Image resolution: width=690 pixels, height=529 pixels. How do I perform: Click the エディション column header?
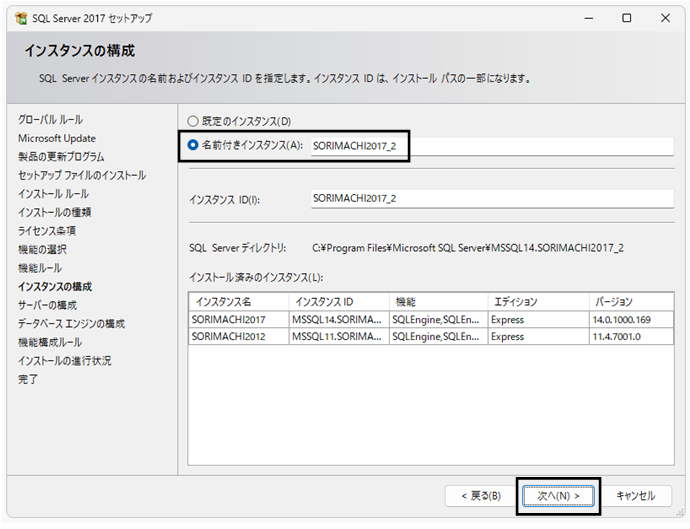(539, 302)
